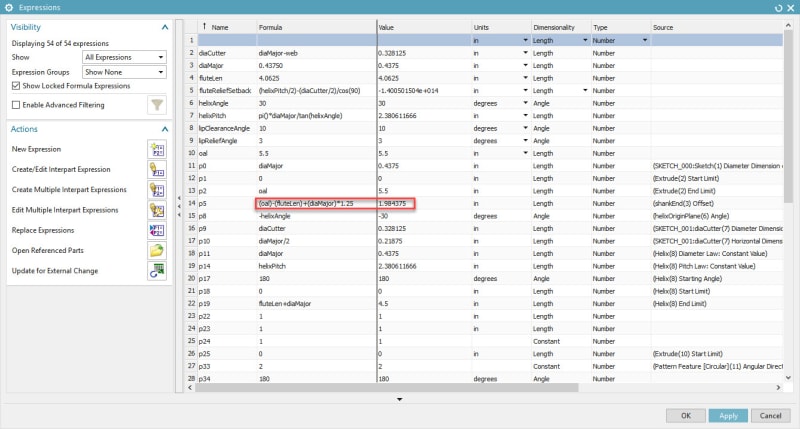The image size is (800, 429).
Task: Click the Dimensionality column header
Action: coord(561,28)
